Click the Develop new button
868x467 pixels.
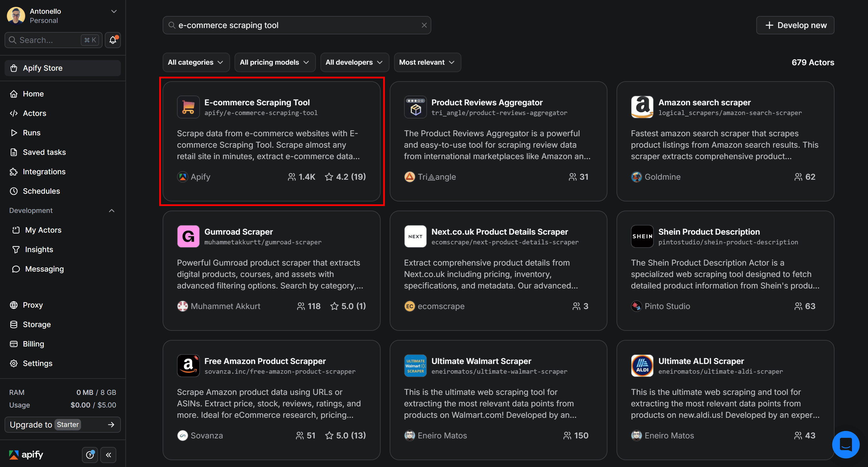point(795,25)
